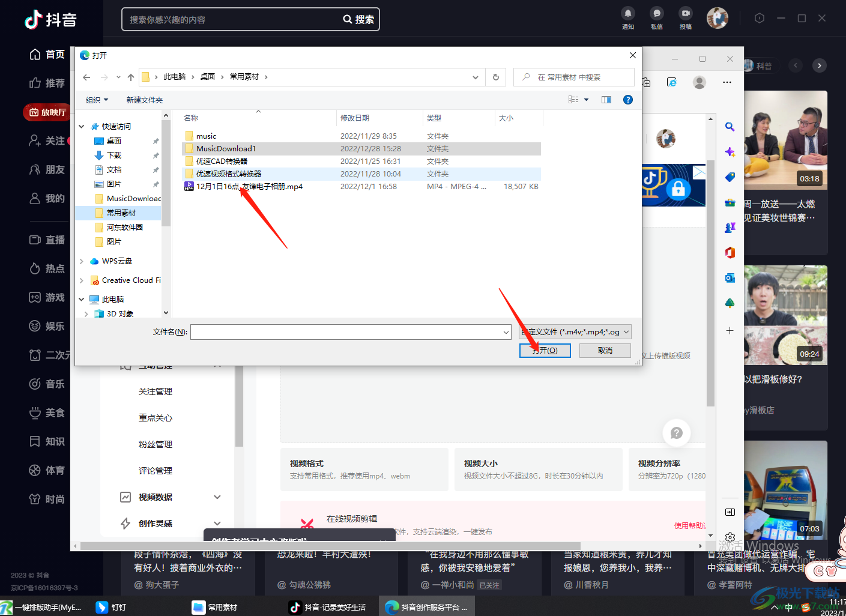Open 钉钉 in the taskbar
This screenshot has width=846, height=616.
(x=111, y=607)
